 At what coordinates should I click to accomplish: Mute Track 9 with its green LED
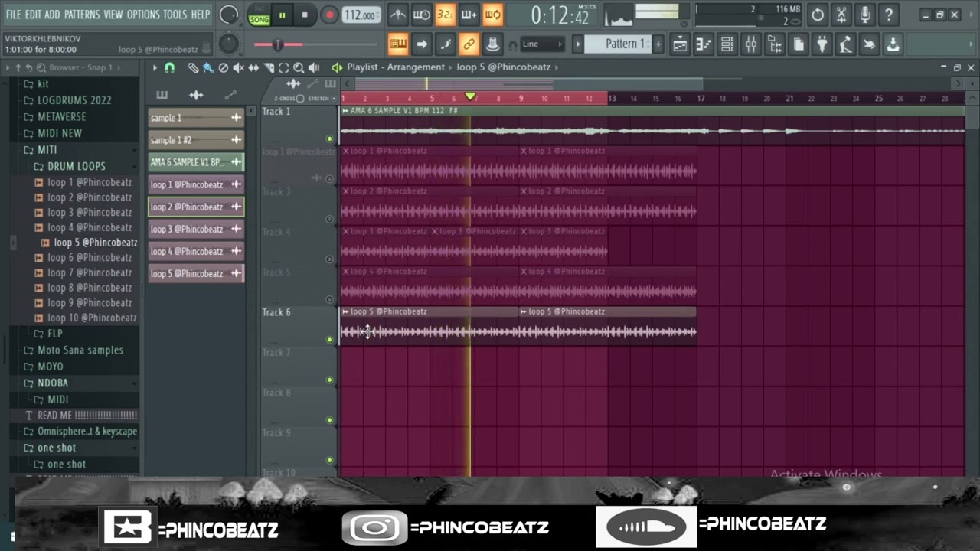tap(330, 460)
